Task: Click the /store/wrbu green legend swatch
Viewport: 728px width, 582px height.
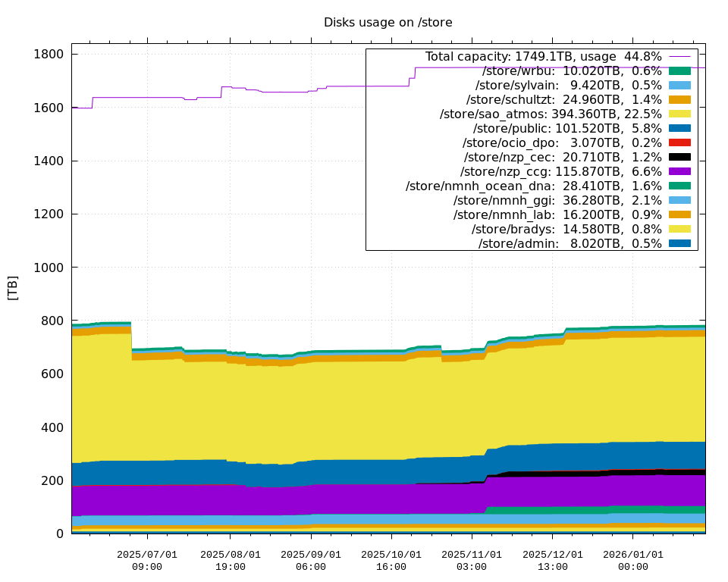Action: (x=679, y=70)
